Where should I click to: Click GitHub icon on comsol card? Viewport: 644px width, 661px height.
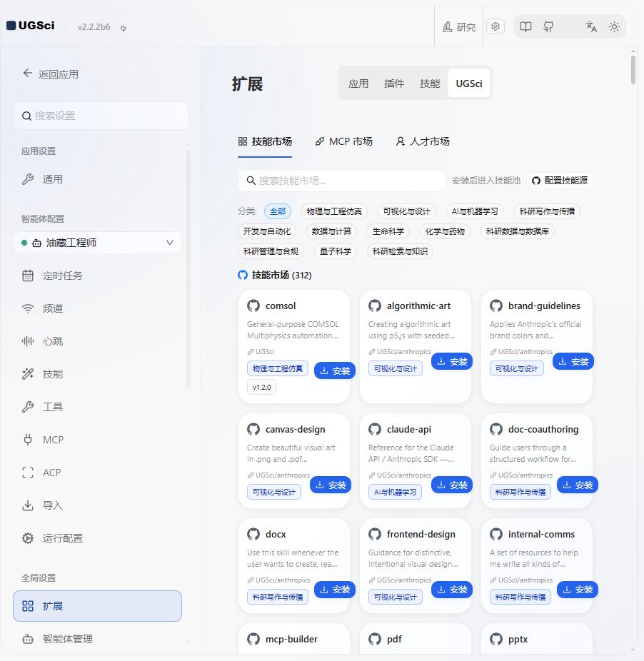(x=253, y=306)
